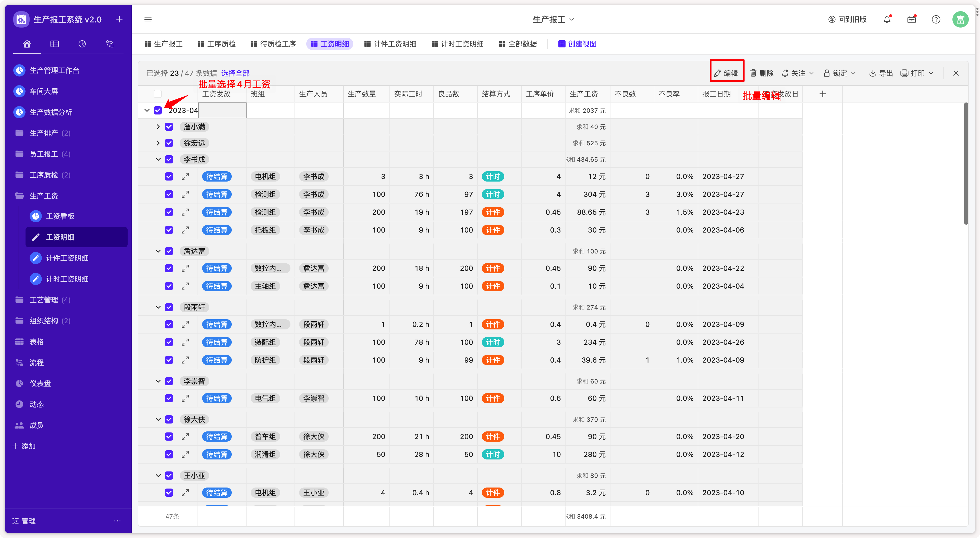Switch to the 计件工资明细 view tab
Image resolution: width=980 pixels, height=538 pixels.
(x=390, y=44)
